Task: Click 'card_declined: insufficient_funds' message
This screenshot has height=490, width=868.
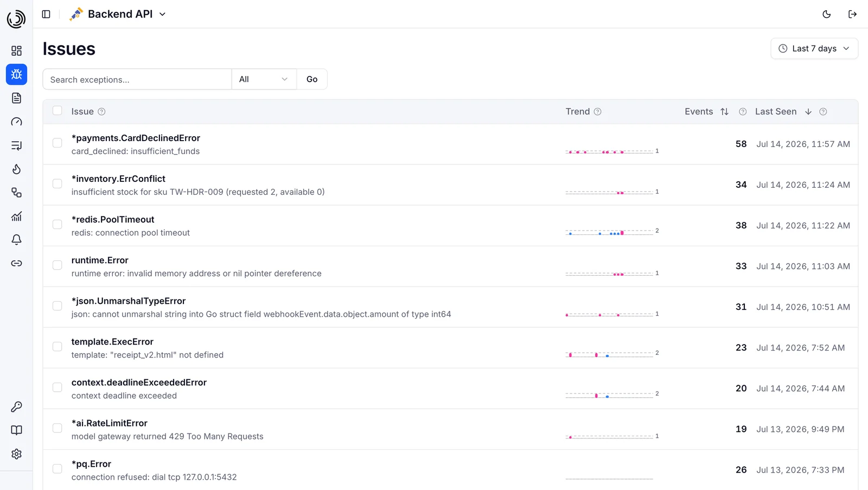Action: point(136,151)
